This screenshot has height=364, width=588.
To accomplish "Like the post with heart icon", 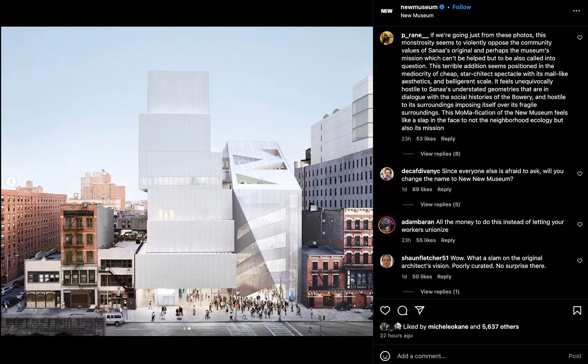I will tap(385, 311).
